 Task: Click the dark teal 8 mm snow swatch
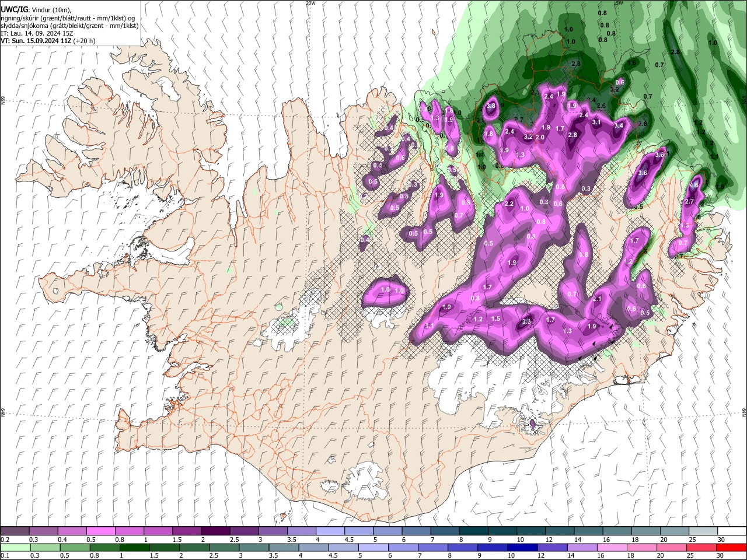click(473, 531)
